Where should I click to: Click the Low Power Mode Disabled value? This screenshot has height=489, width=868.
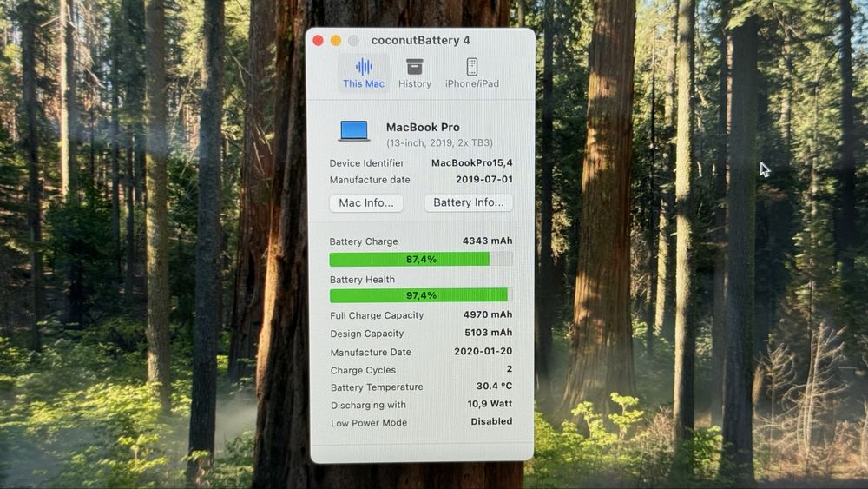(x=491, y=421)
